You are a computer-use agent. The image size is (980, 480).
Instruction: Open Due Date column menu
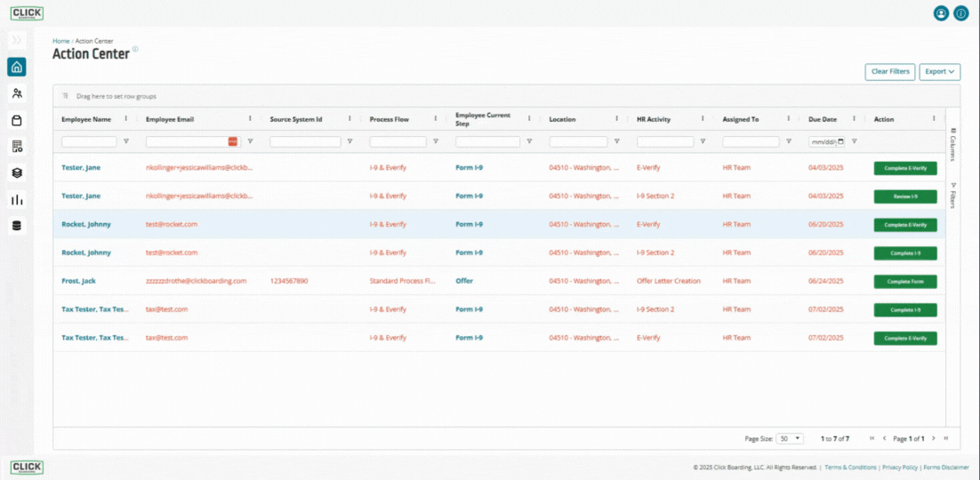point(855,119)
